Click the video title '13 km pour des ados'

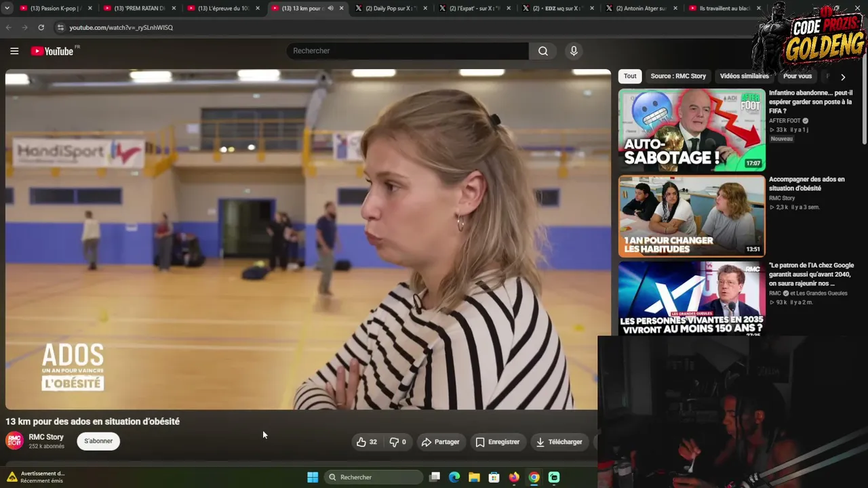(x=93, y=422)
